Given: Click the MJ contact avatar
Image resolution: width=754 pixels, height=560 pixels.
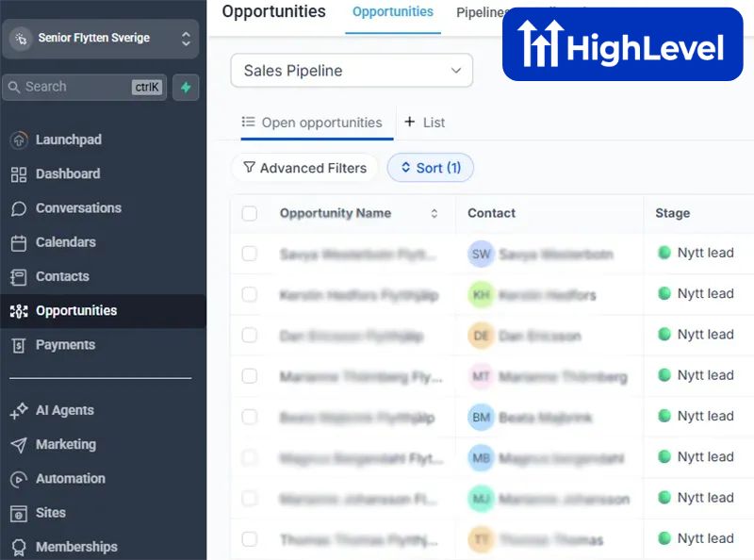Looking at the screenshot, I should 481,499.
